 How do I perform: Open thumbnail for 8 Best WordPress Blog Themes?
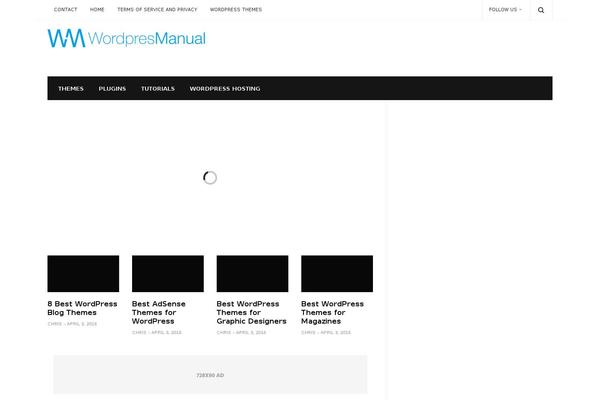coord(83,274)
